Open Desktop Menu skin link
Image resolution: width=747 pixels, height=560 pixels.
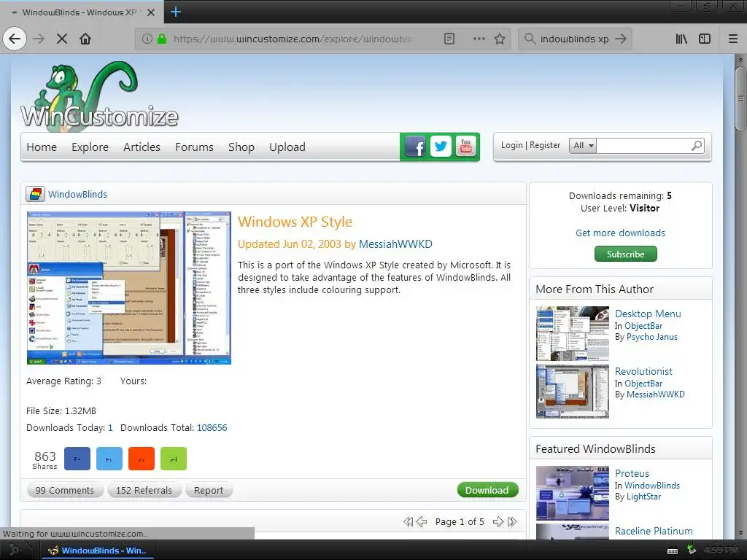[x=648, y=314]
